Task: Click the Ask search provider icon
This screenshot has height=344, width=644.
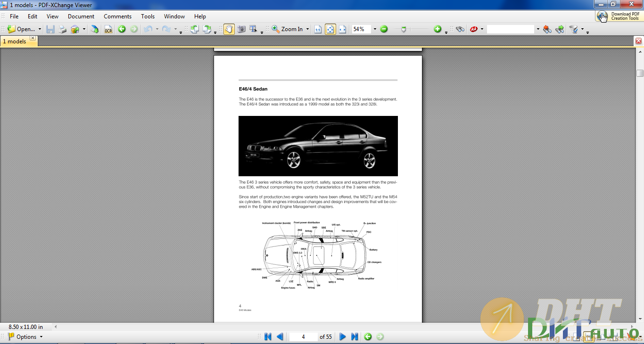Action: pyautogui.click(x=474, y=29)
